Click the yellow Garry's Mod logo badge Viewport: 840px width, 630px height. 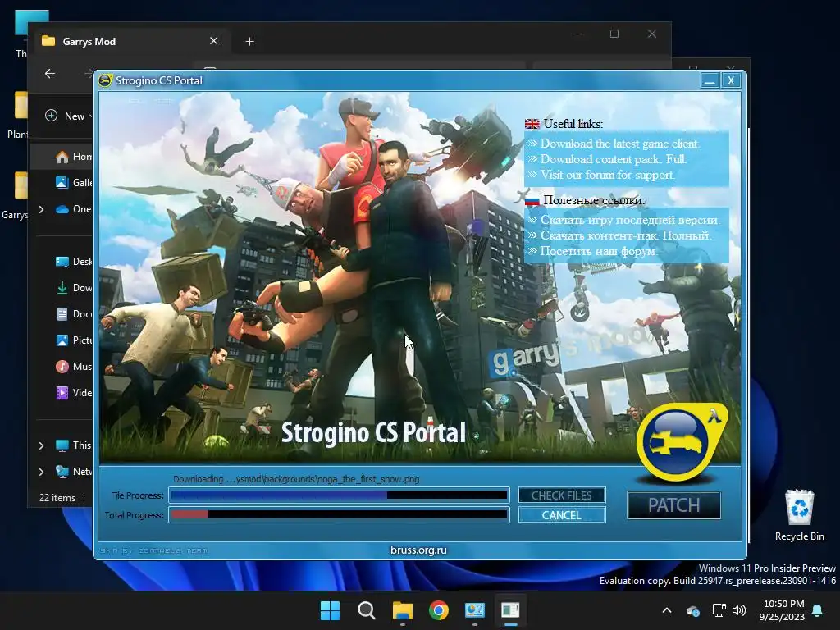coord(680,442)
